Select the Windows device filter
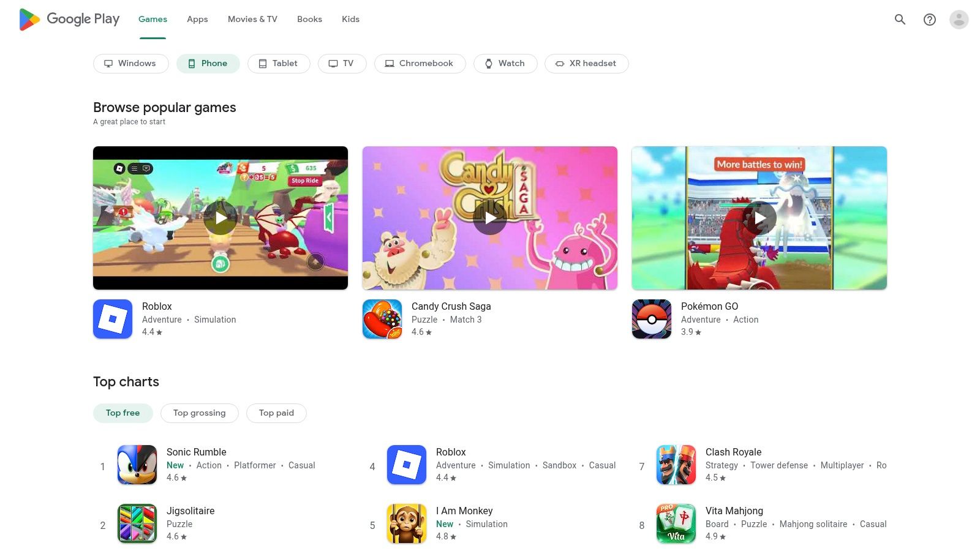The image size is (980, 551). coord(130,63)
